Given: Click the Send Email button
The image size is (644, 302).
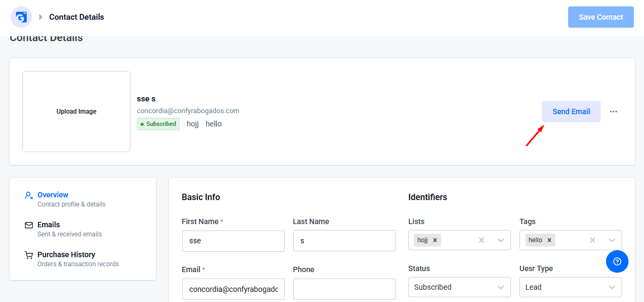Looking at the screenshot, I should point(571,112).
